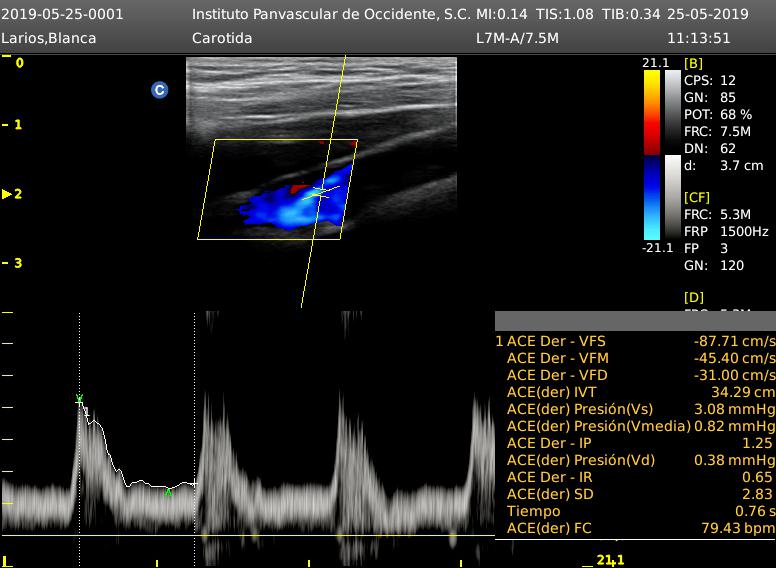This screenshot has width=776, height=568.
Task: Click the yellow Doppler baseline on spectrum
Action: point(250,537)
